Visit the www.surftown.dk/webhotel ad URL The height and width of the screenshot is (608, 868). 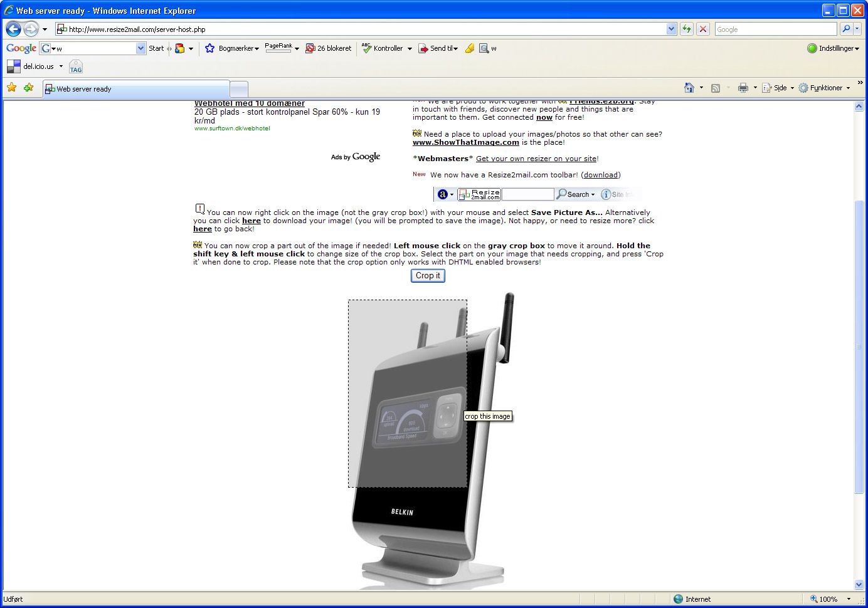tap(232, 128)
